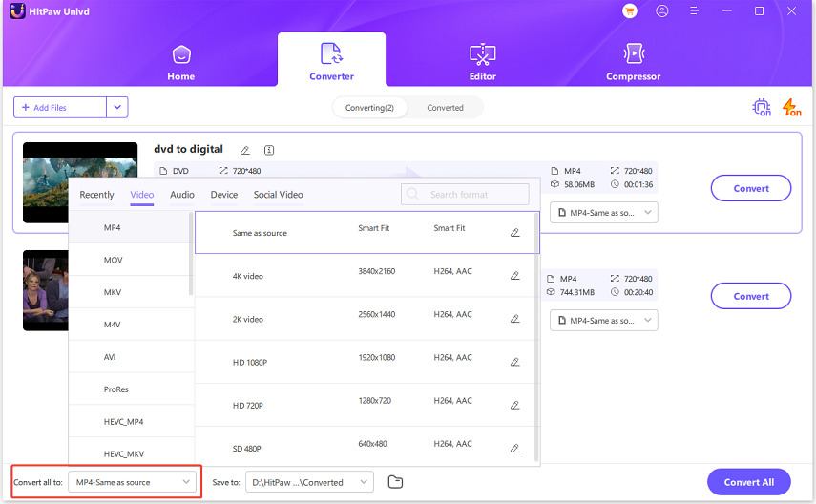The height and width of the screenshot is (504, 816).
Task: Open the Editor tab
Action: pyautogui.click(x=482, y=62)
